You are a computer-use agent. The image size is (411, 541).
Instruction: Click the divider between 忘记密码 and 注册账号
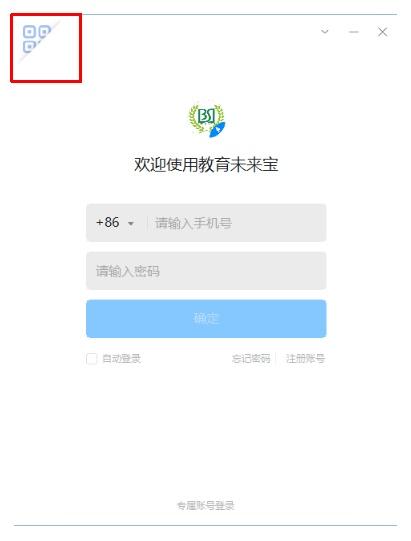(x=277, y=359)
